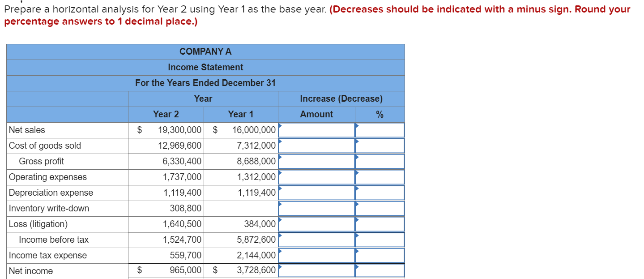The image size is (644, 279).
Task: Click the Year 2 value 6,330,400
Action: coord(182,161)
